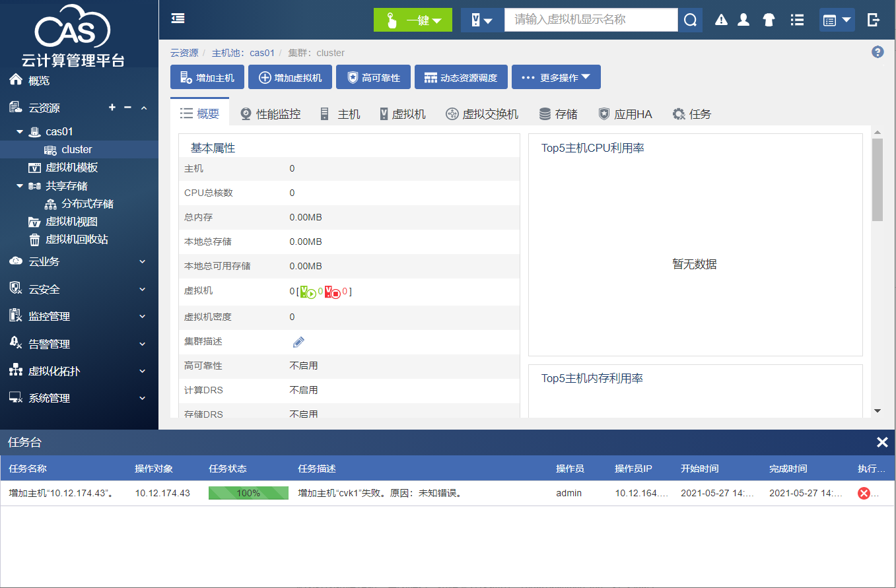Click the 增加主机 button
The image size is (896, 588).
tap(207, 77)
